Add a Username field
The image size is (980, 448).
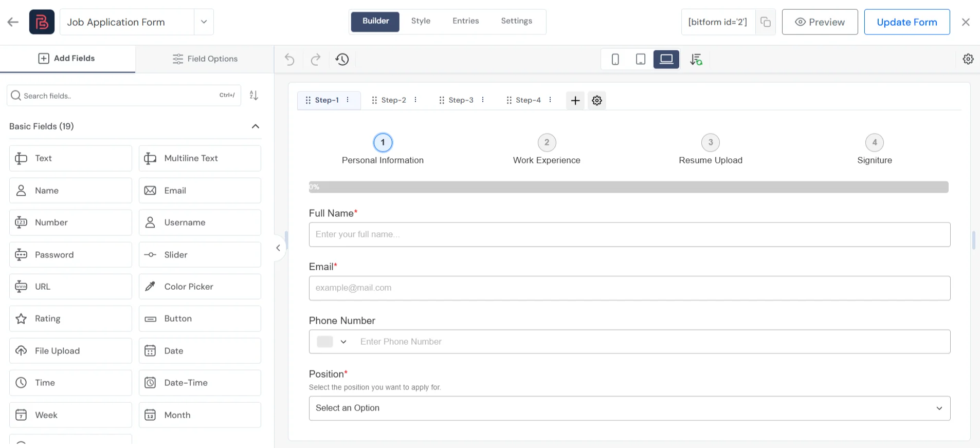pos(200,222)
